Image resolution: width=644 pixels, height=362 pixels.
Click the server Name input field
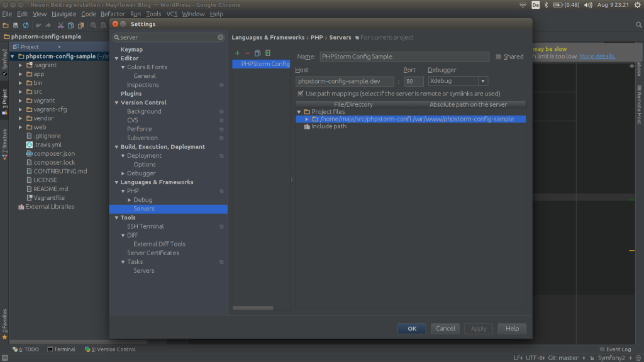(404, 57)
